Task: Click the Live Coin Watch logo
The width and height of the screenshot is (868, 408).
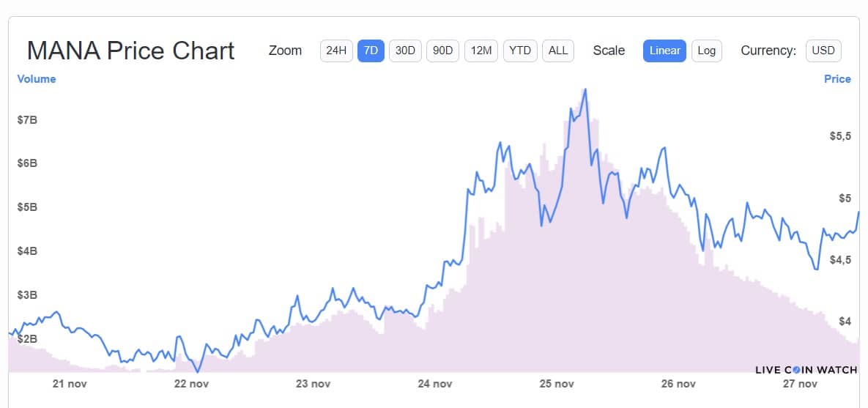Action: [806, 370]
